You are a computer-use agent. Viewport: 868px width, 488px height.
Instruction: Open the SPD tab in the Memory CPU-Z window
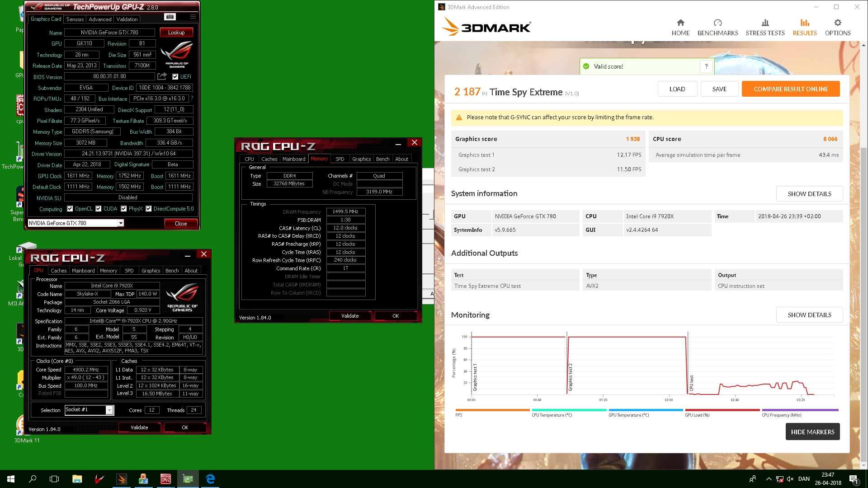tap(340, 159)
